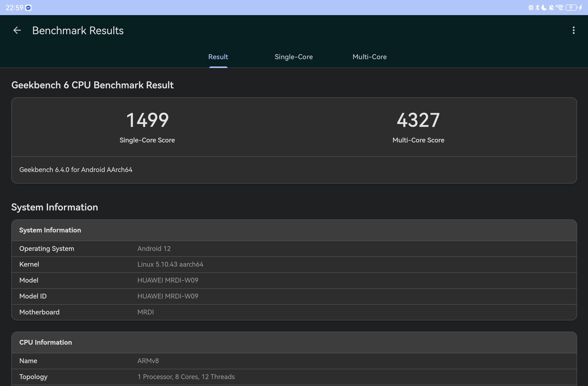Screen dimensions: 588x386
Task: Go back using the arrow icon
Action: [x=17, y=30]
